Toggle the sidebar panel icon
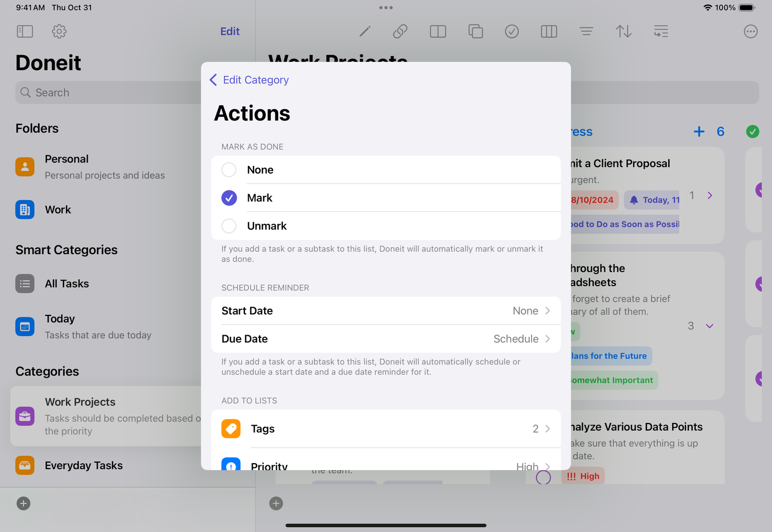 coord(25,31)
